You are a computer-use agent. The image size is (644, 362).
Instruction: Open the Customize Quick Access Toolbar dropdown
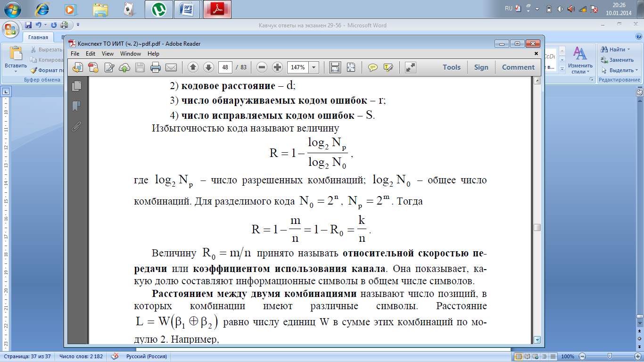click(x=78, y=25)
